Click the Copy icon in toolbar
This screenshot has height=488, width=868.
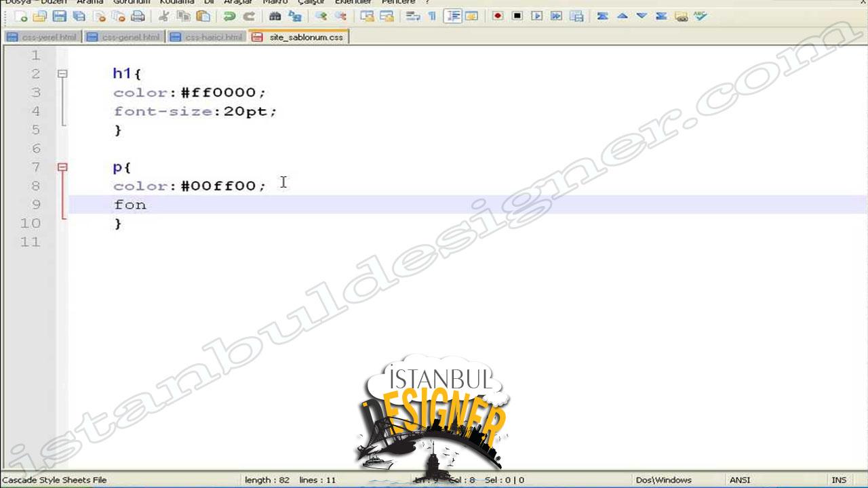183,16
